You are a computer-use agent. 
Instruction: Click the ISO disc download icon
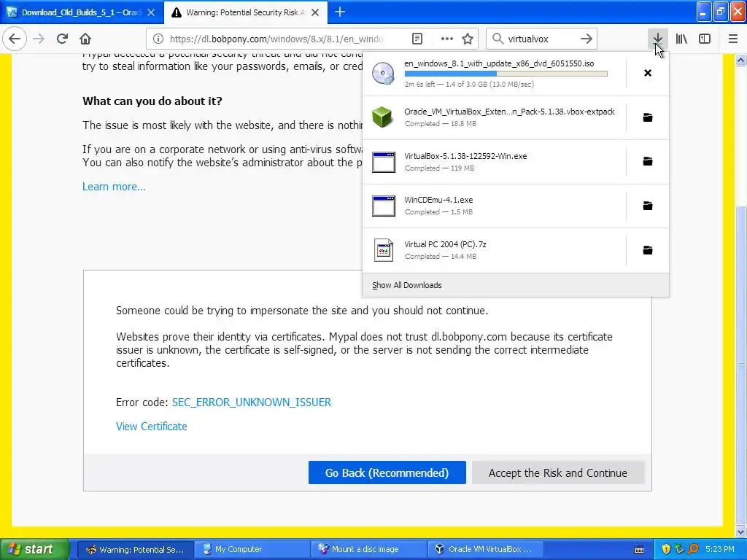tap(383, 74)
